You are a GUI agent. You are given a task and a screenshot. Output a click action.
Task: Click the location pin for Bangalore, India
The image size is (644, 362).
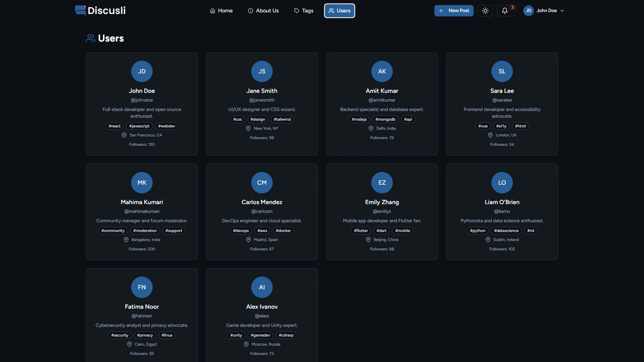[126, 240]
